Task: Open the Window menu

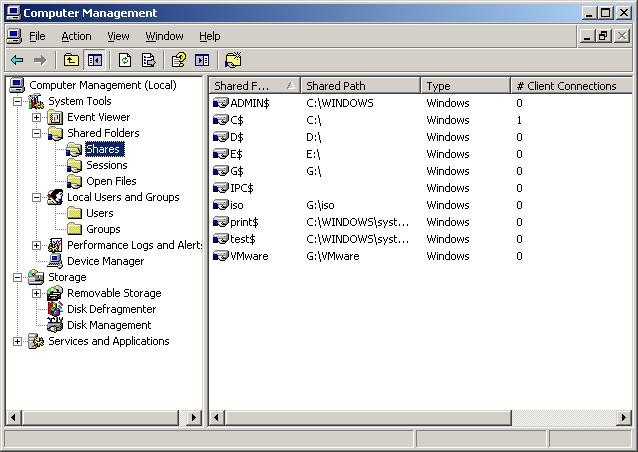Action: coord(164,36)
